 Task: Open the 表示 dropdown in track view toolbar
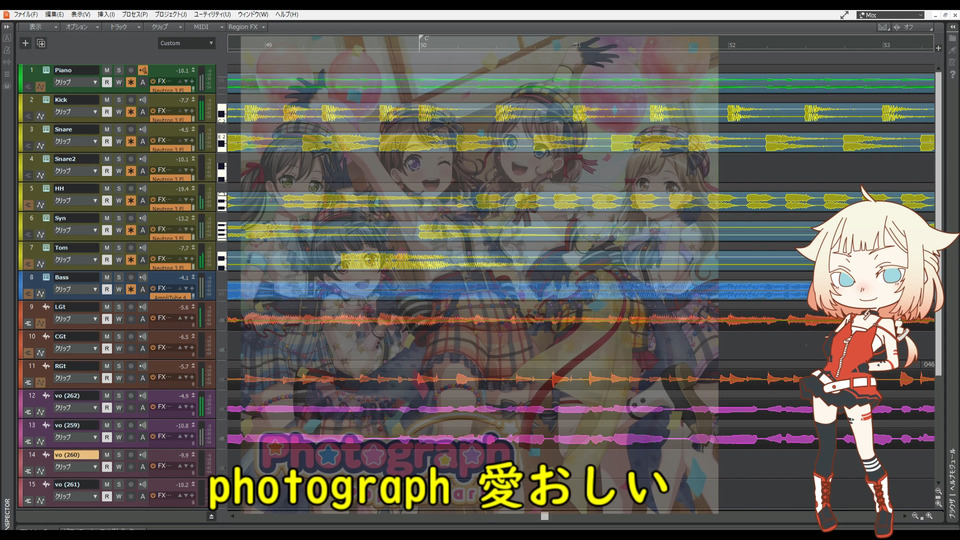(39, 27)
